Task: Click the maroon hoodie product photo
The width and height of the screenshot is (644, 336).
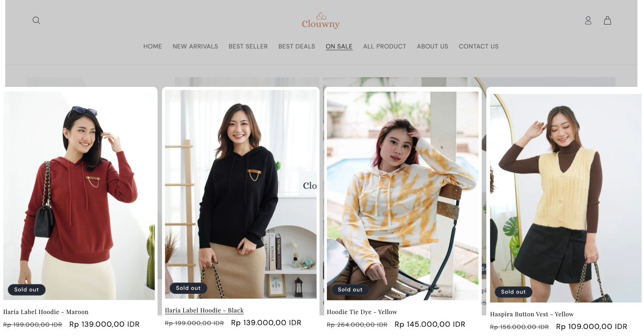Action: click(79, 195)
